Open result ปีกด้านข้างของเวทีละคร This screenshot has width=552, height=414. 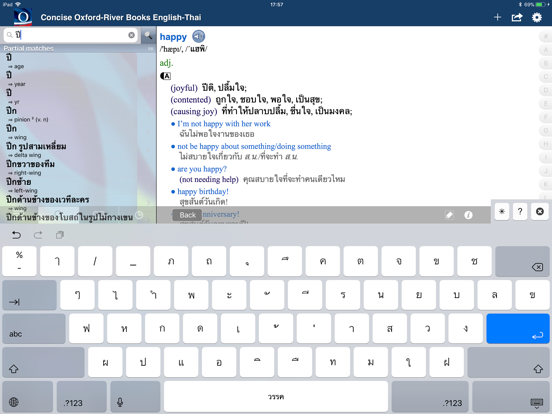coord(78,203)
